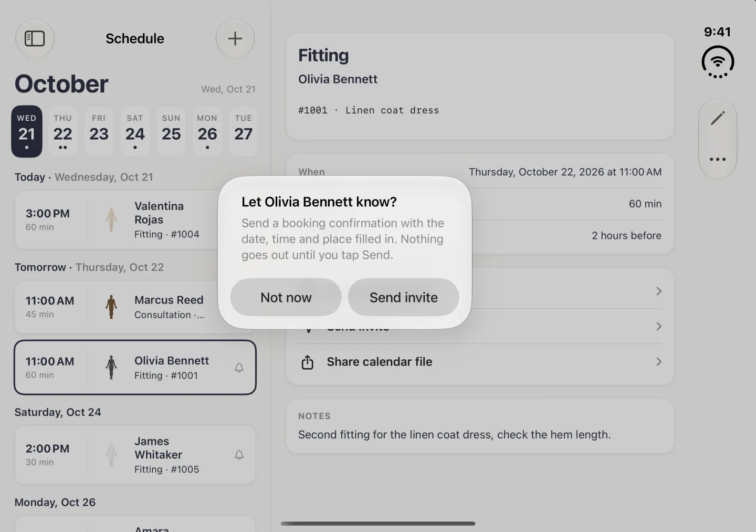Select Friday 23 in the week strip

[99, 131]
